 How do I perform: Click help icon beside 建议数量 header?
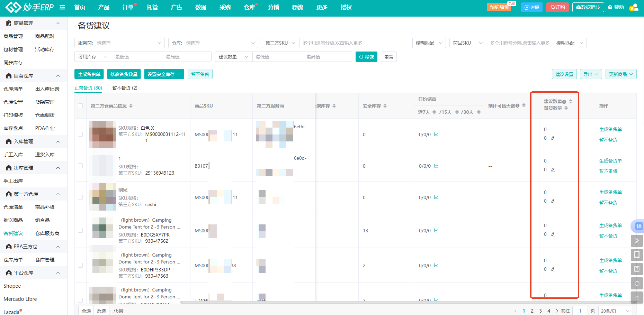[564, 102]
